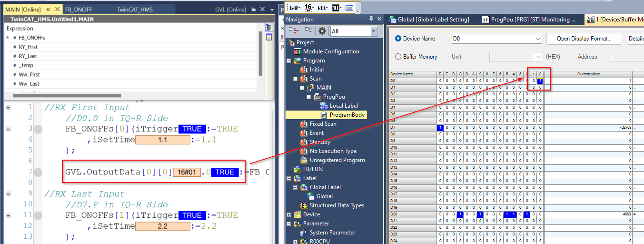This screenshot has height=244, width=644.
Task: Click the iSetTime 1.1 online value box
Action: (162, 140)
